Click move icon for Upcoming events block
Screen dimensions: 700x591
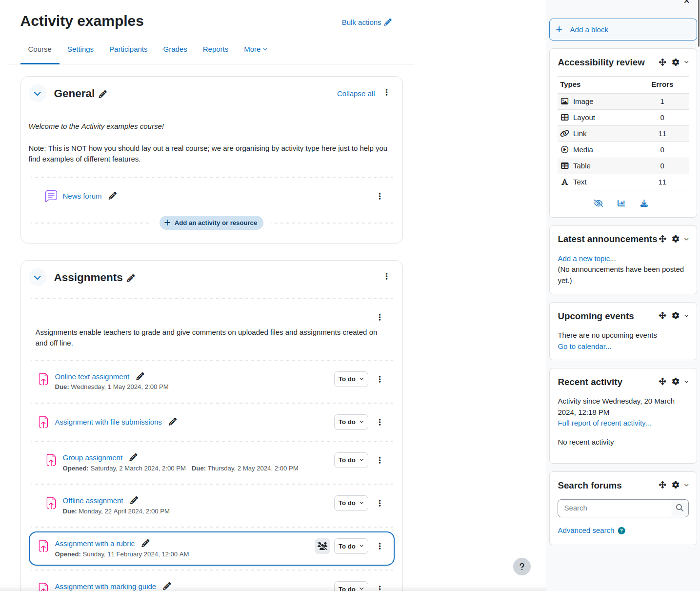662,316
